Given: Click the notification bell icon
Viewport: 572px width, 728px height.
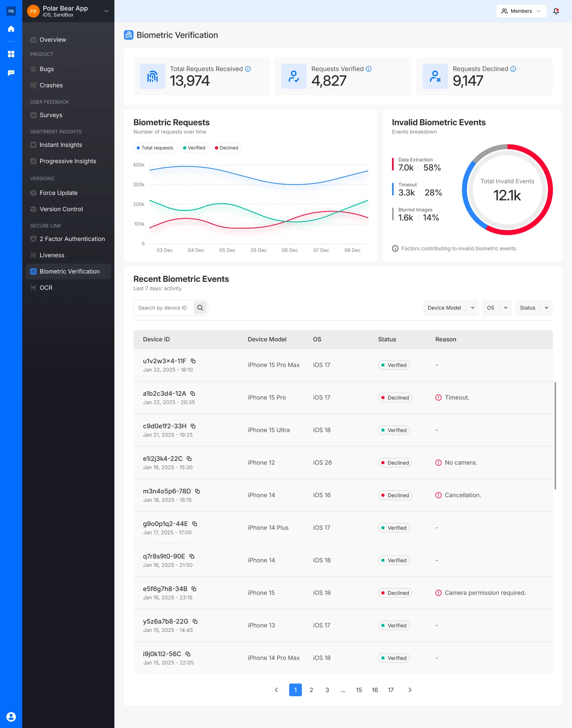Looking at the screenshot, I should 556,11.
